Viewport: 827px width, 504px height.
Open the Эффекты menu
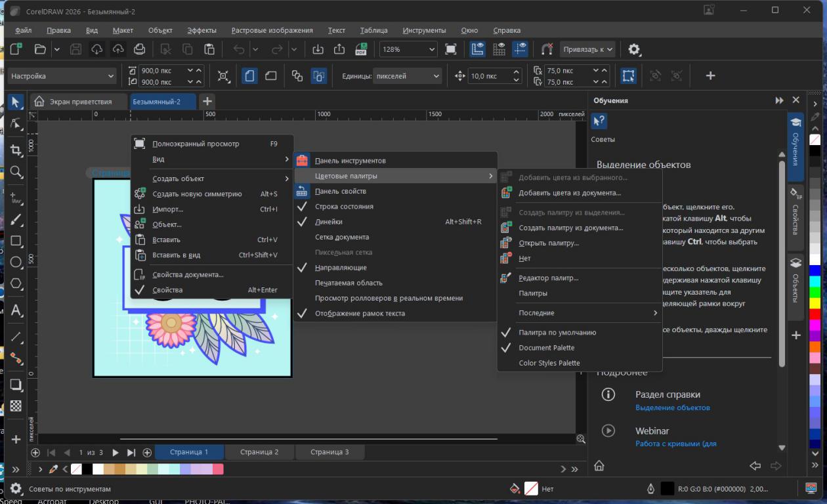(201, 30)
